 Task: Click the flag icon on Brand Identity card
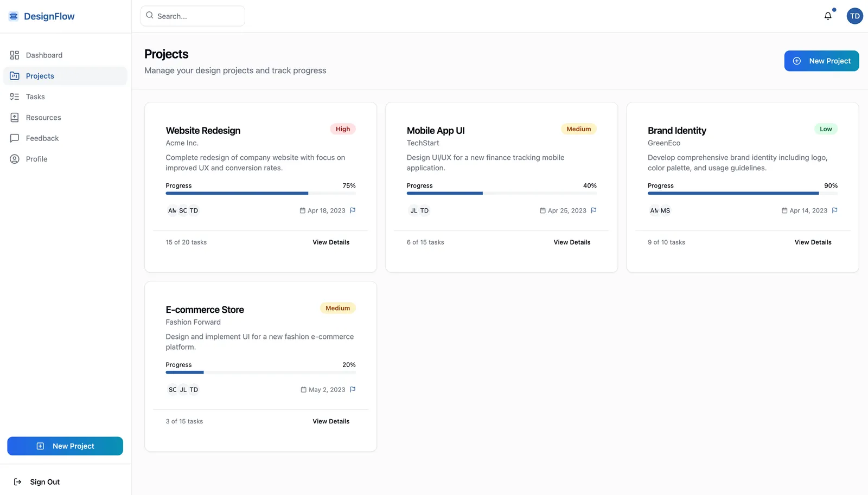click(834, 210)
